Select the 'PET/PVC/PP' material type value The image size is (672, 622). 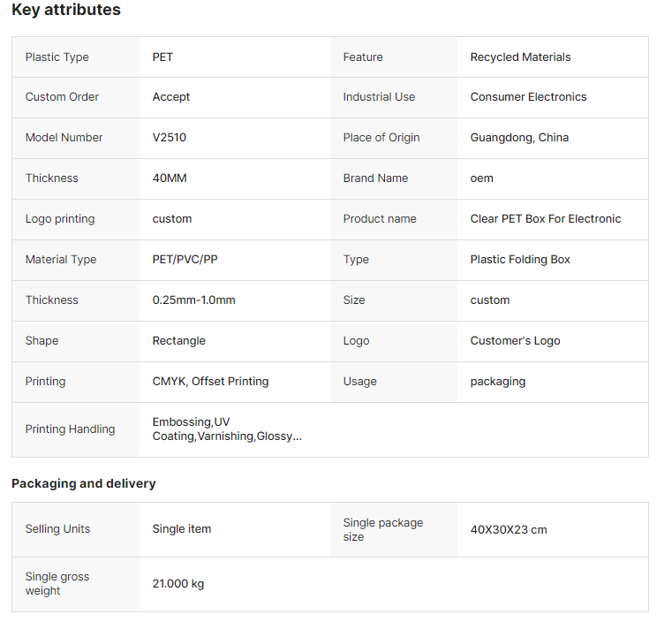tap(185, 260)
